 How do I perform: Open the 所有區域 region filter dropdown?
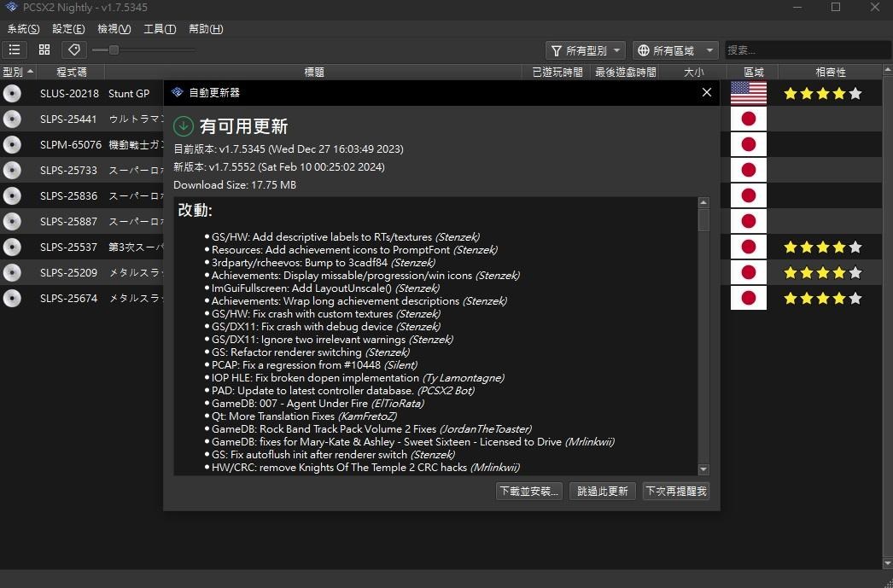(674, 51)
